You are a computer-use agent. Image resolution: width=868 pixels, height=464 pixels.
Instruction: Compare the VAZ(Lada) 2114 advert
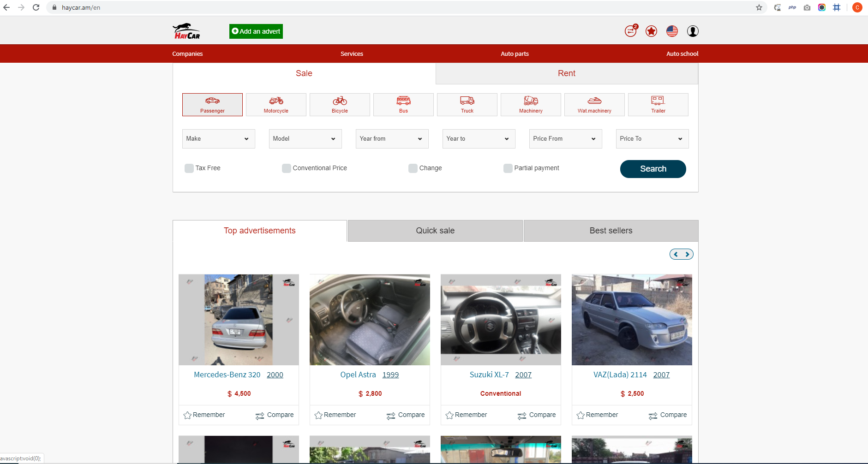click(x=668, y=415)
